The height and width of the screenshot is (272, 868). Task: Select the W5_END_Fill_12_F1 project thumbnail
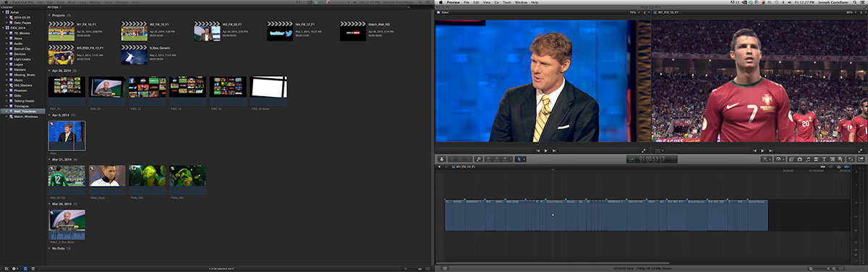pos(61,55)
